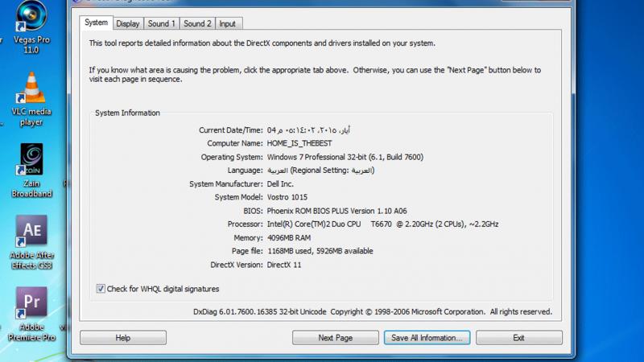Open the Sound 1 tab
Screen dimensions: 644x362
click(x=162, y=24)
